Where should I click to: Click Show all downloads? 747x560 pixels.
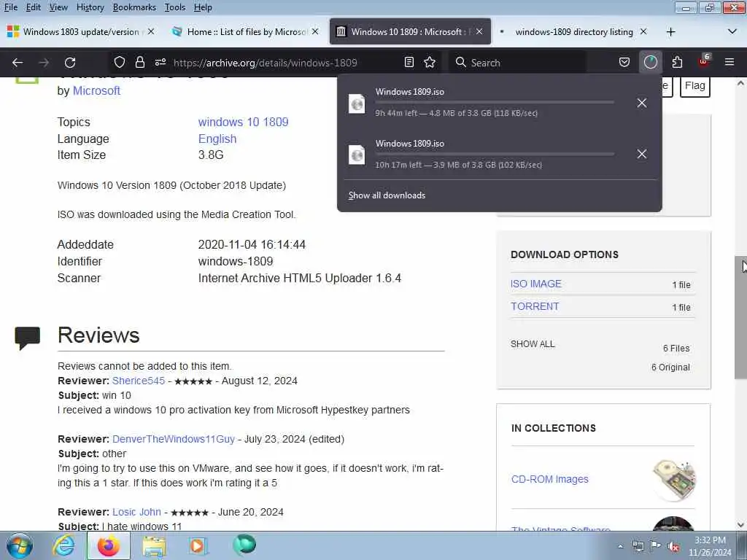(387, 195)
